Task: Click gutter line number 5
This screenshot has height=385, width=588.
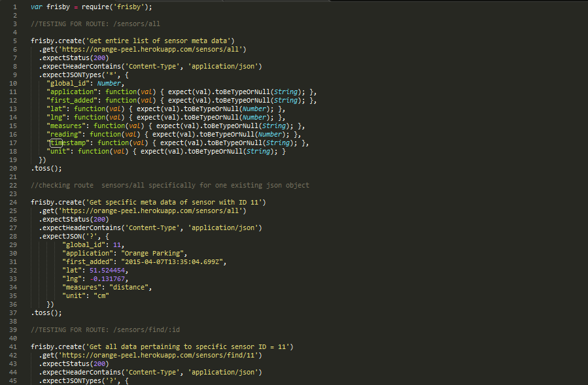Action: pyautogui.click(x=15, y=41)
